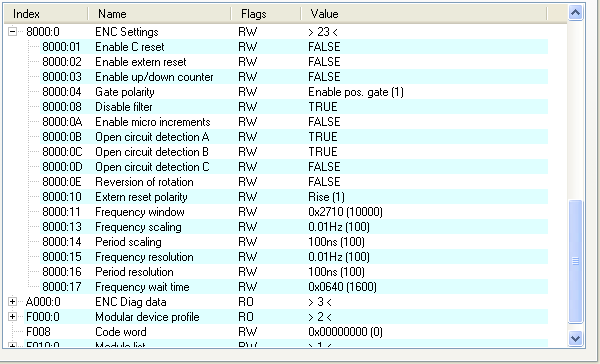Click the 'Rise (1)' value
This screenshot has width=600, height=364.
(x=326, y=197)
